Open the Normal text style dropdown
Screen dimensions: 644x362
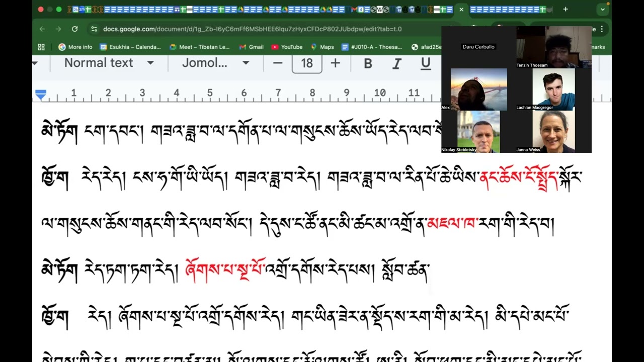tap(109, 63)
